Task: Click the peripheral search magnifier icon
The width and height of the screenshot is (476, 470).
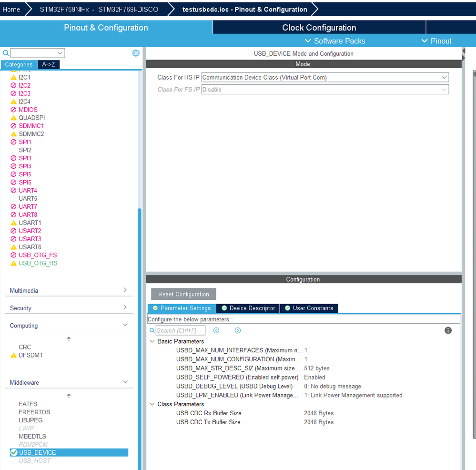Action: (x=6, y=53)
